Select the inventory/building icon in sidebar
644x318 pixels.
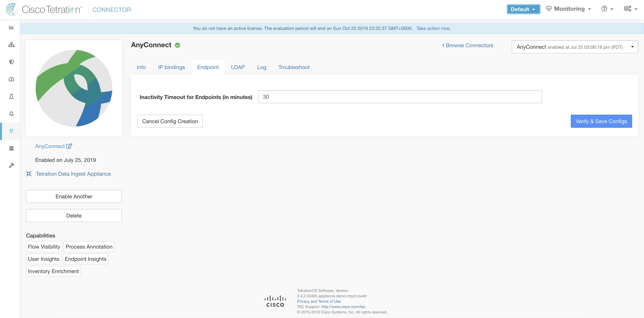pos(11,148)
